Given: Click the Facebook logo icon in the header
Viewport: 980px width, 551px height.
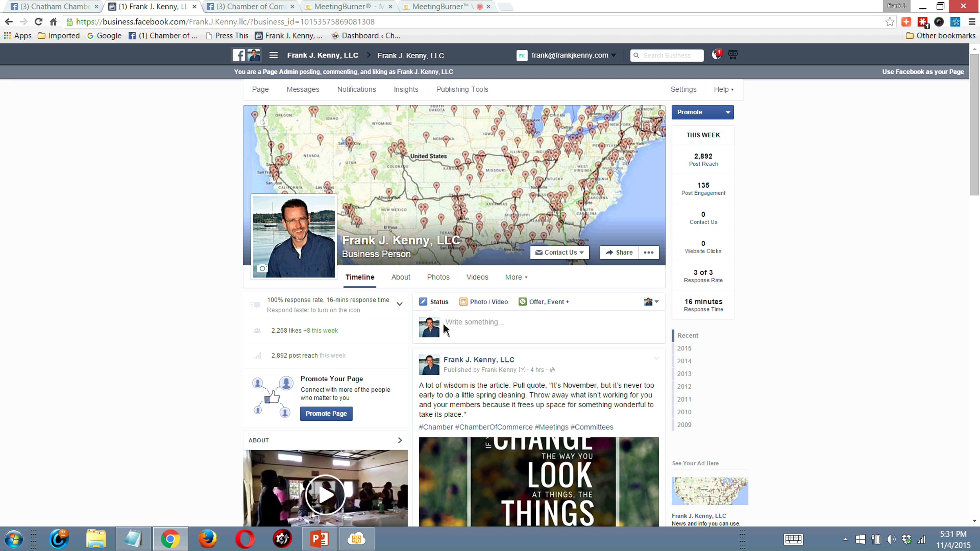Looking at the screenshot, I should coord(238,55).
